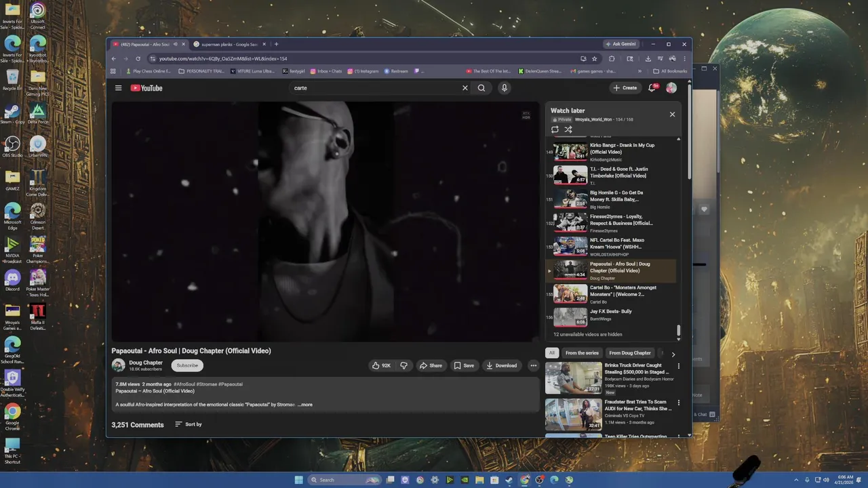Click the taskbar Search box
868x488 pixels.
click(x=344, y=480)
